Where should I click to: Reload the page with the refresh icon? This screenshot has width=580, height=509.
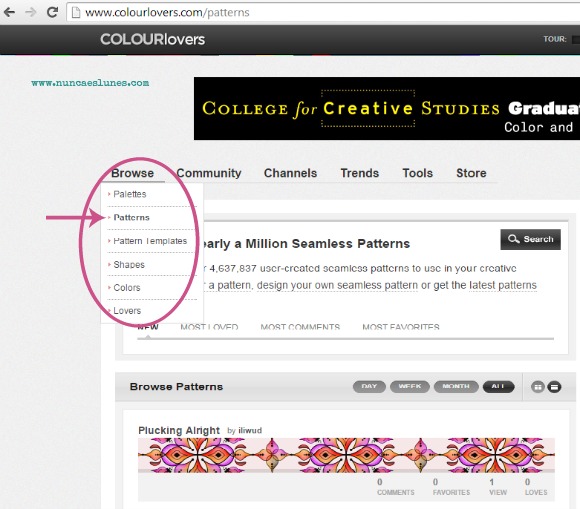pyautogui.click(x=52, y=12)
